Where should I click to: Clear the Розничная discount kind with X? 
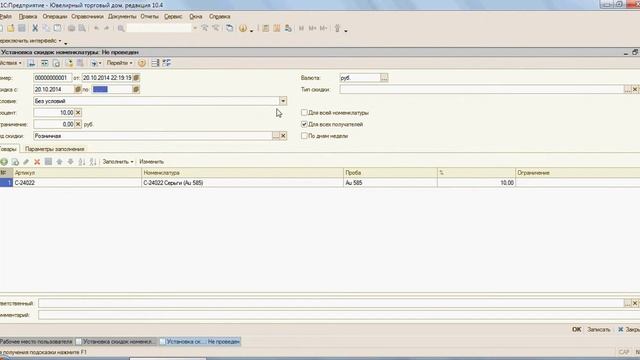pos(283,136)
